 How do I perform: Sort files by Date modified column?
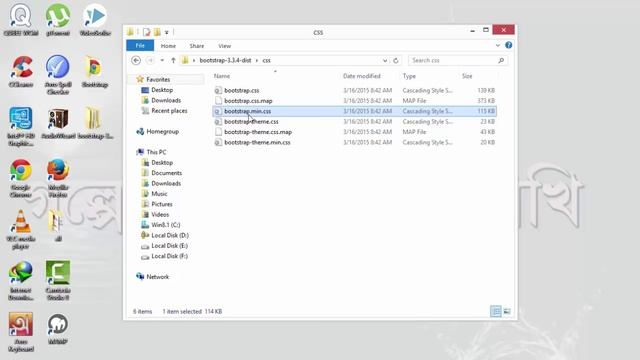(x=362, y=76)
